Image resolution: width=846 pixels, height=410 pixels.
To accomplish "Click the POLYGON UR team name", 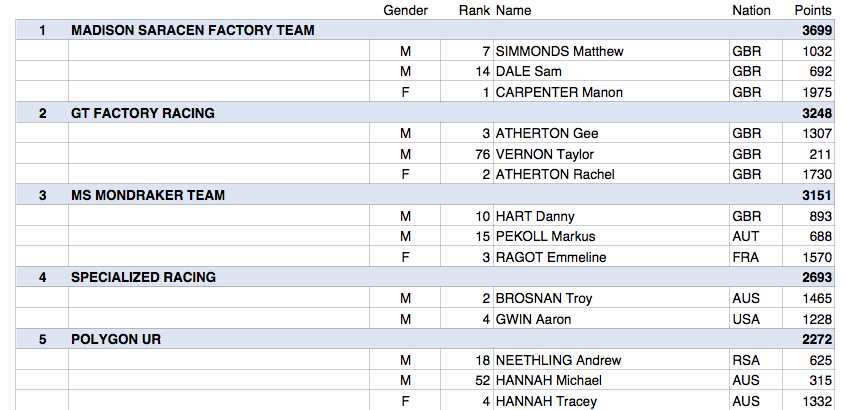I will (116, 339).
